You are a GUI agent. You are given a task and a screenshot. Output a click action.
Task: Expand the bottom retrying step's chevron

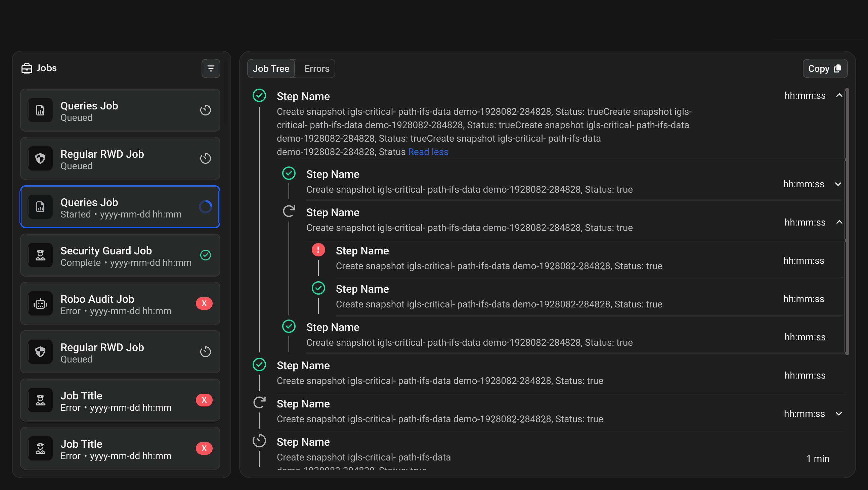[838, 414]
